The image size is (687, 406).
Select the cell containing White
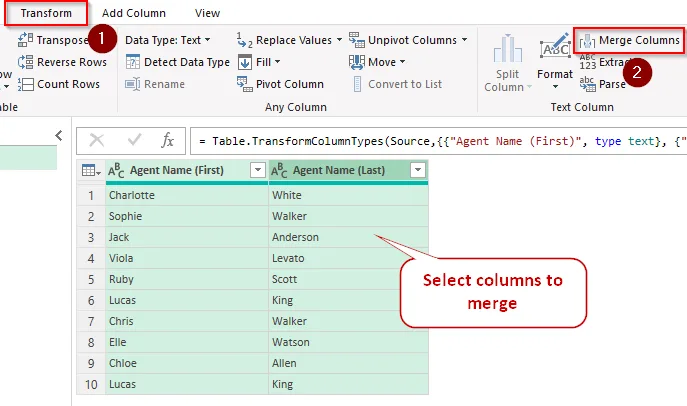tap(348, 195)
